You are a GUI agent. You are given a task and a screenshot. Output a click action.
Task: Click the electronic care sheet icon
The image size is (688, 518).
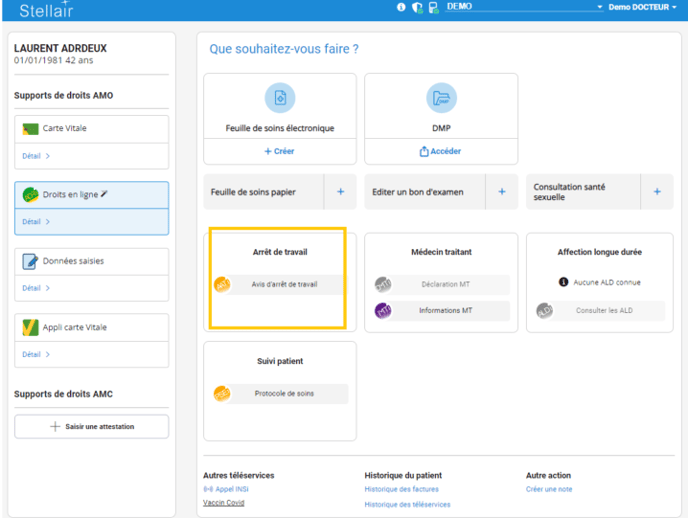coord(280,98)
